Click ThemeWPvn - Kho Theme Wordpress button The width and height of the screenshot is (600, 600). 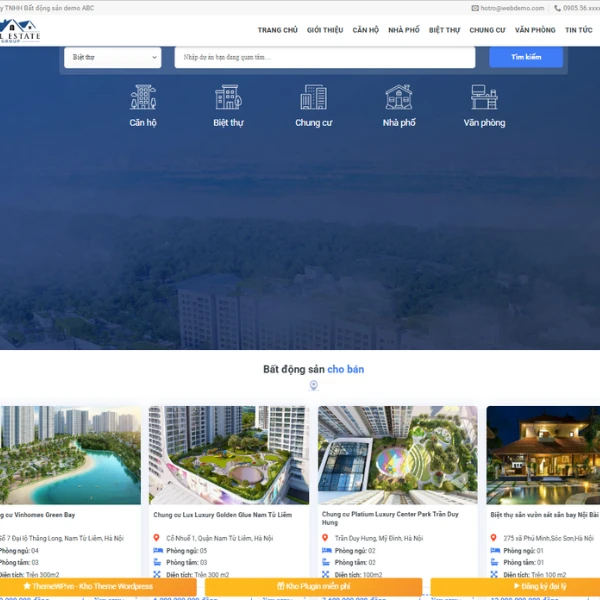98,587
